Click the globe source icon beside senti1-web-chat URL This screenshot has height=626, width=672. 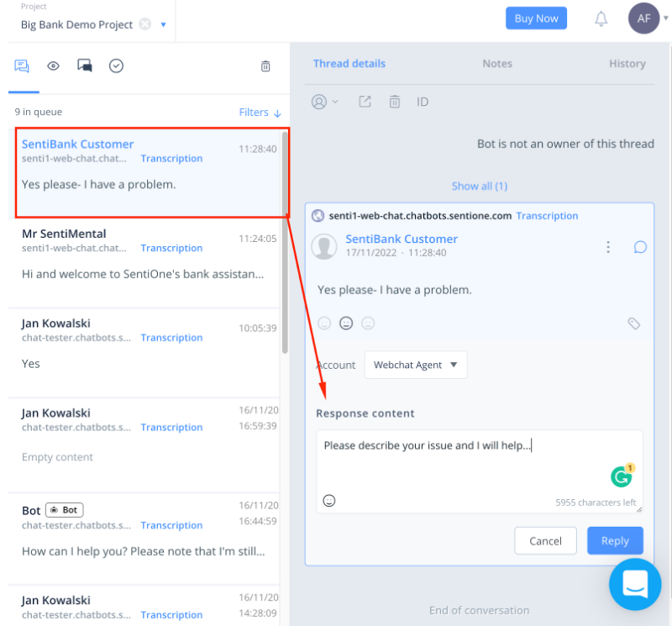(318, 216)
